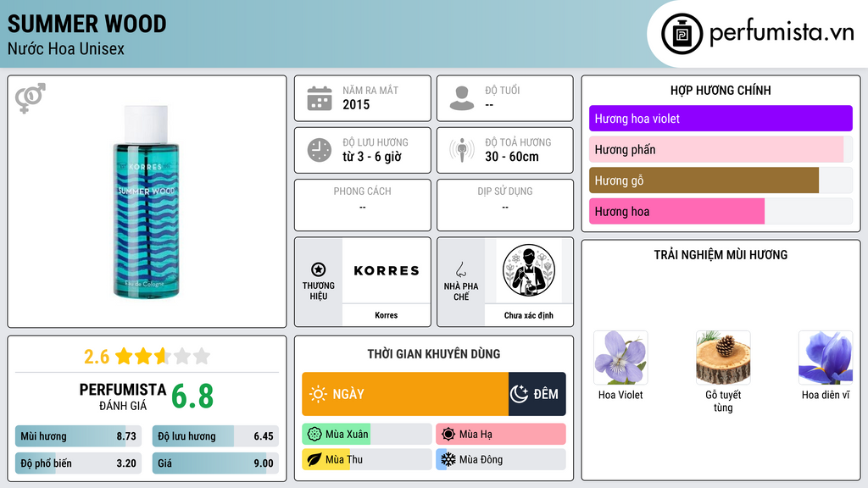Open the Summer Wood bottle image
Screen dimensions: 868x488
coord(146,202)
